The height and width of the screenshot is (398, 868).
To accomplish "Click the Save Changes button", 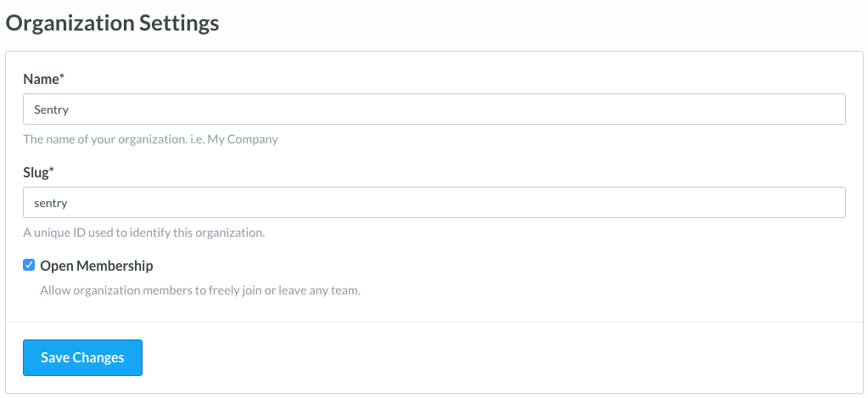I will pyautogui.click(x=82, y=357).
